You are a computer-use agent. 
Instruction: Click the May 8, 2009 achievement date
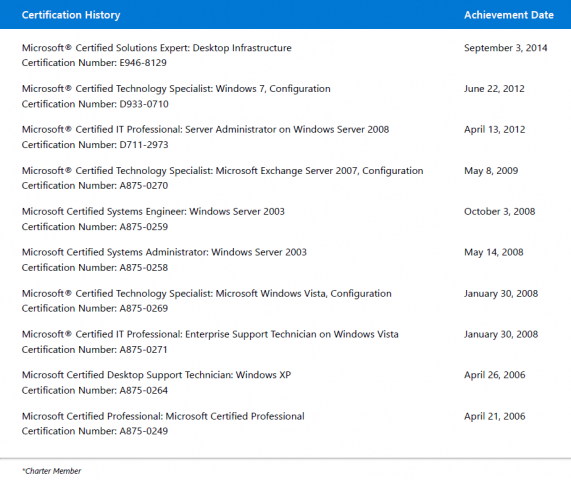[x=491, y=171]
